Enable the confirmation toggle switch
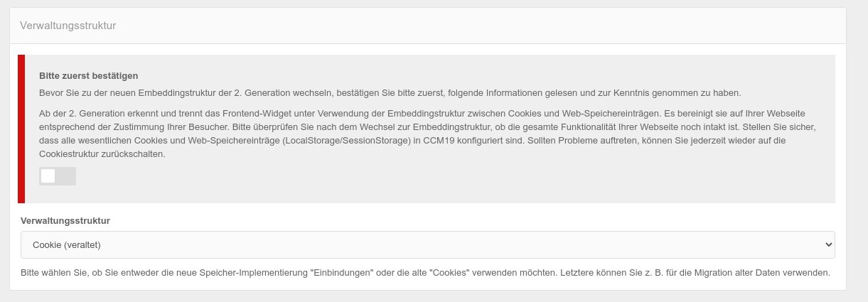868x302 pixels. coord(57,176)
